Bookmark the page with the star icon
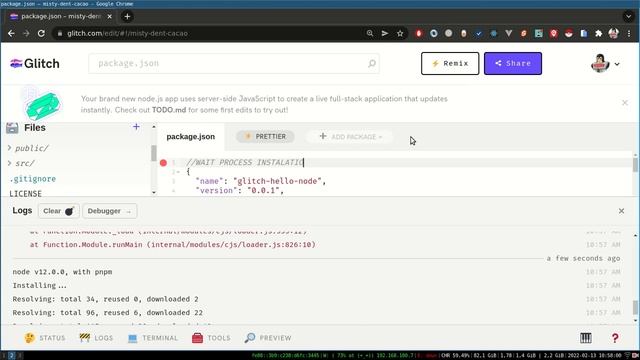This screenshot has width=640, height=360. pos(400,33)
